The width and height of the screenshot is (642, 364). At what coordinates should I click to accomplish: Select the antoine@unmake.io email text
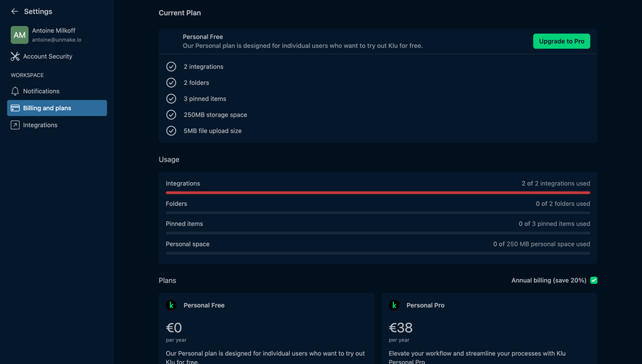click(57, 40)
